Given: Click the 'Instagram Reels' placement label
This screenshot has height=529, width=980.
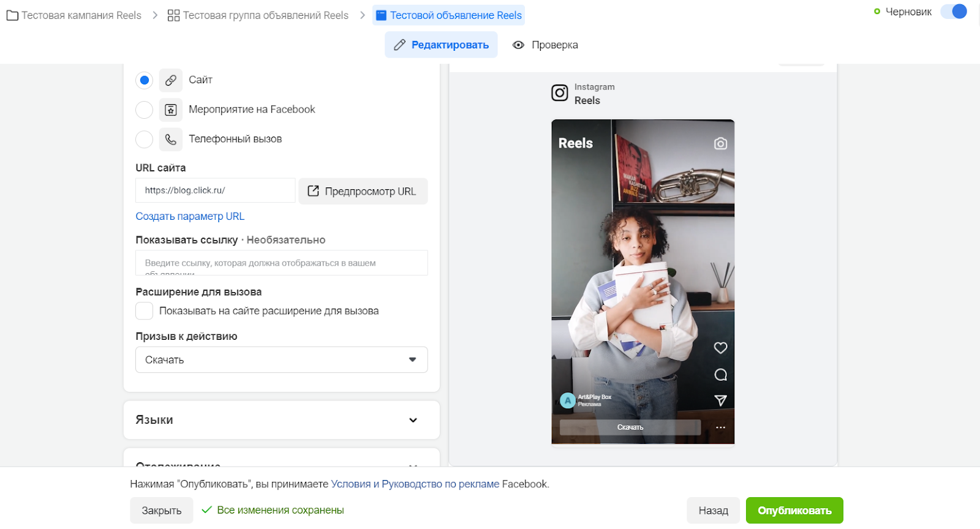Looking at the screenshot, I should pyautogui.click(x=595, y=94).
